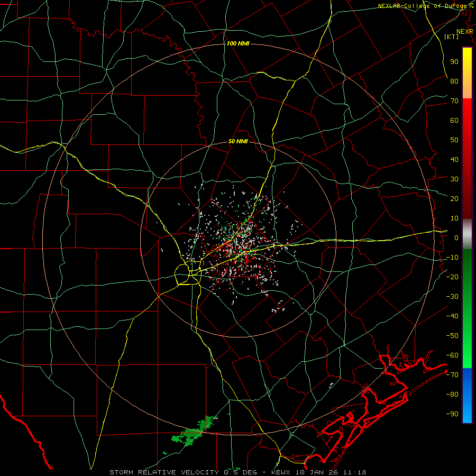Select the -30 value on velocity scale
This screenshot has width=476, height=476.
pos(452,297)
